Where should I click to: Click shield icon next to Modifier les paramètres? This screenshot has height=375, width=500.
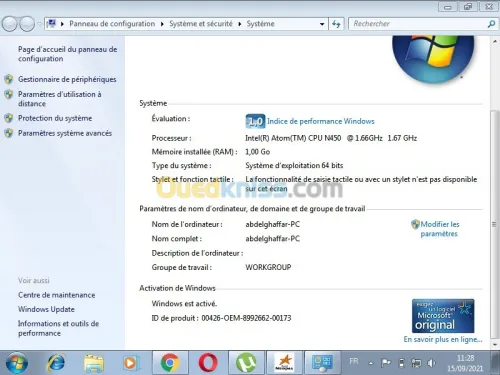[415, 224]
